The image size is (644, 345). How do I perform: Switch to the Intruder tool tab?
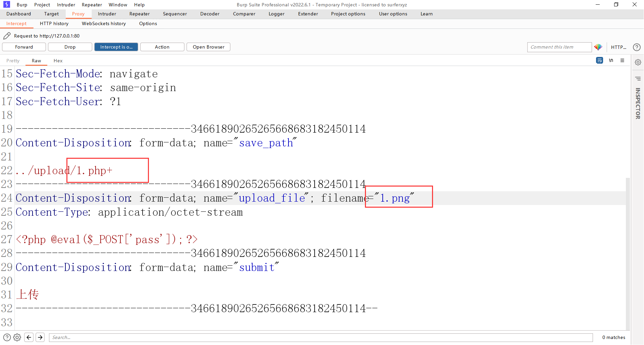coord(107,14)
